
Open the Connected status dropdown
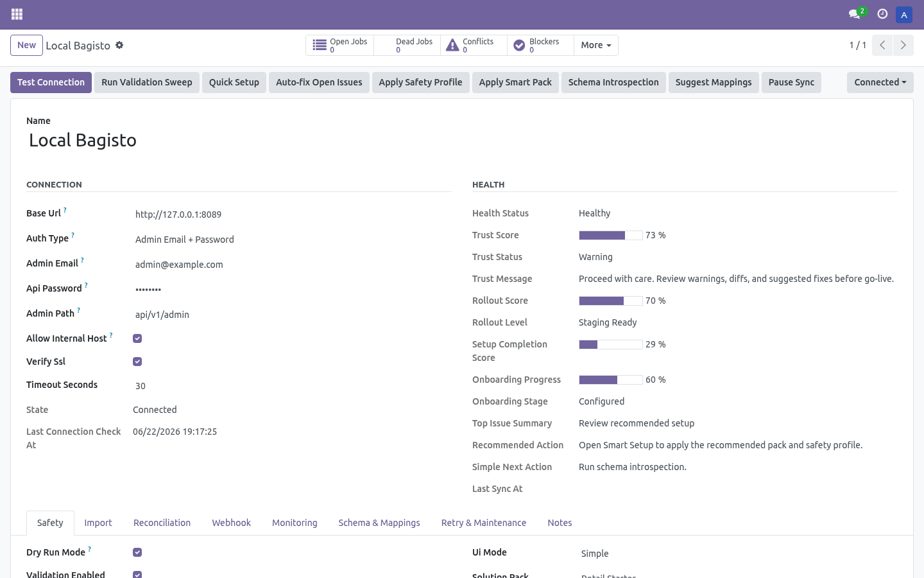pyautogui.click(x=880, y=82)
